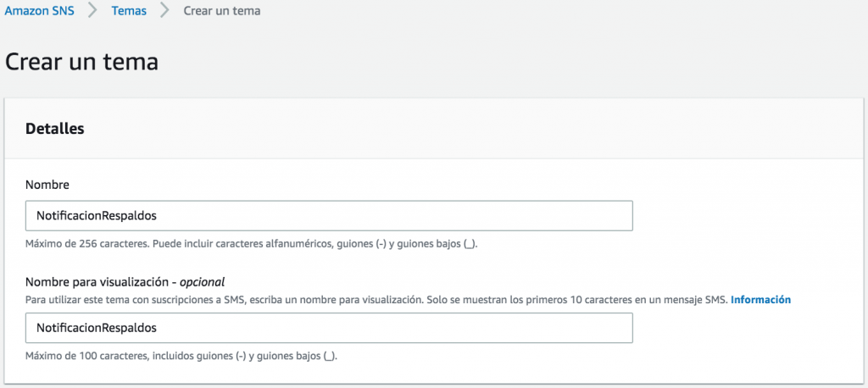Click the 'Crear un tema' page heading
This screenshot has height=388, width=868.
click(x=82, y=62)
